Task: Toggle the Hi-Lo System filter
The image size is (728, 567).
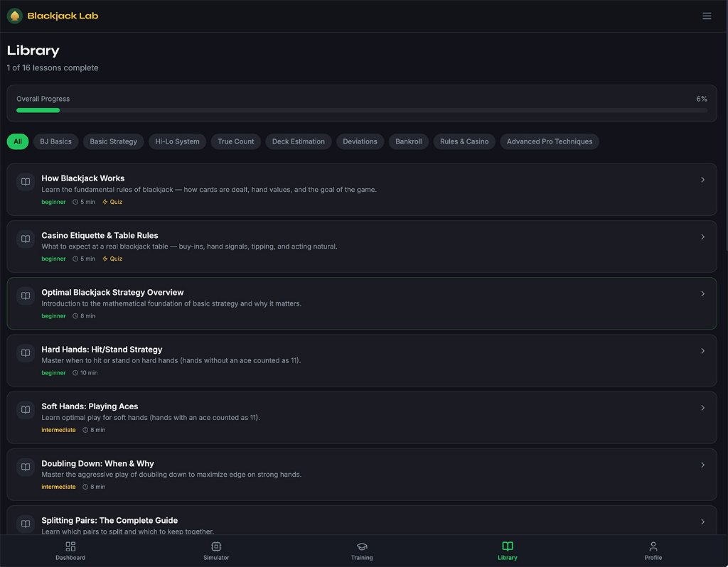Action: click(177, 141)
